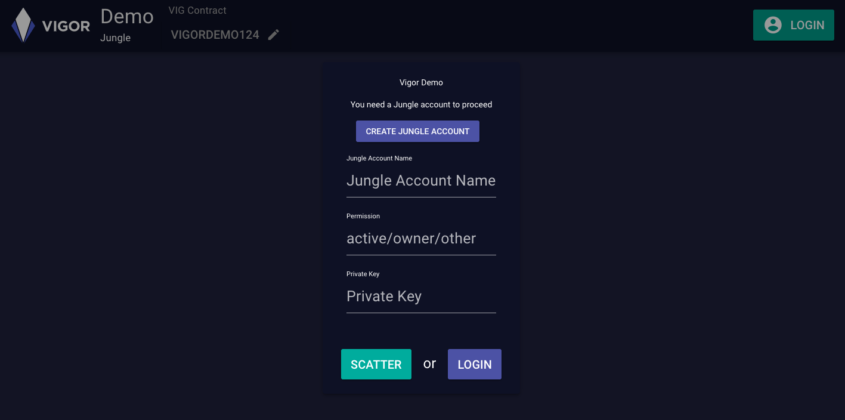Focus the active/owner/other permission field
The width and height of the screenshot is (845, 420).
421,238
